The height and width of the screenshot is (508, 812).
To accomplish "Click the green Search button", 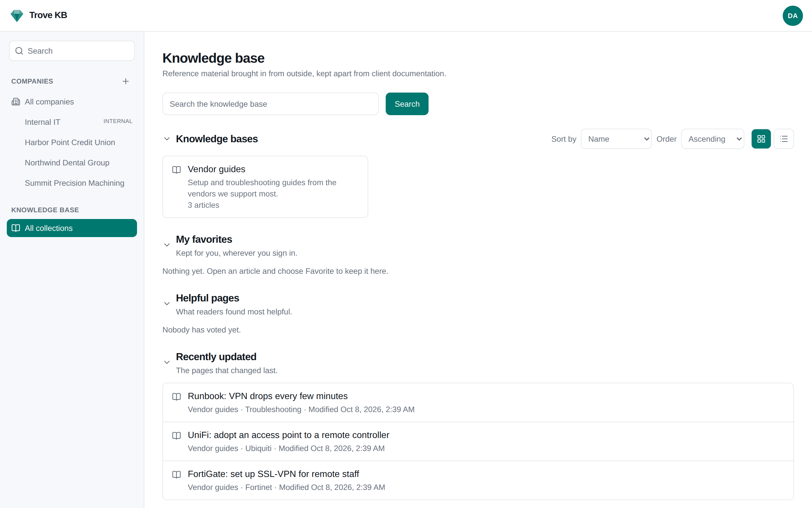I will pyautogui.click(x=407, y=104).
